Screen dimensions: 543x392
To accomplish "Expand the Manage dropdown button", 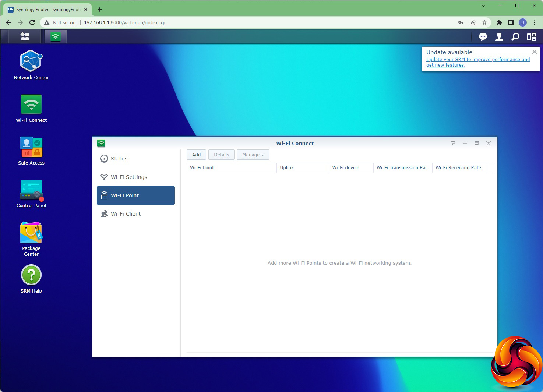I will tap(253, 155).
